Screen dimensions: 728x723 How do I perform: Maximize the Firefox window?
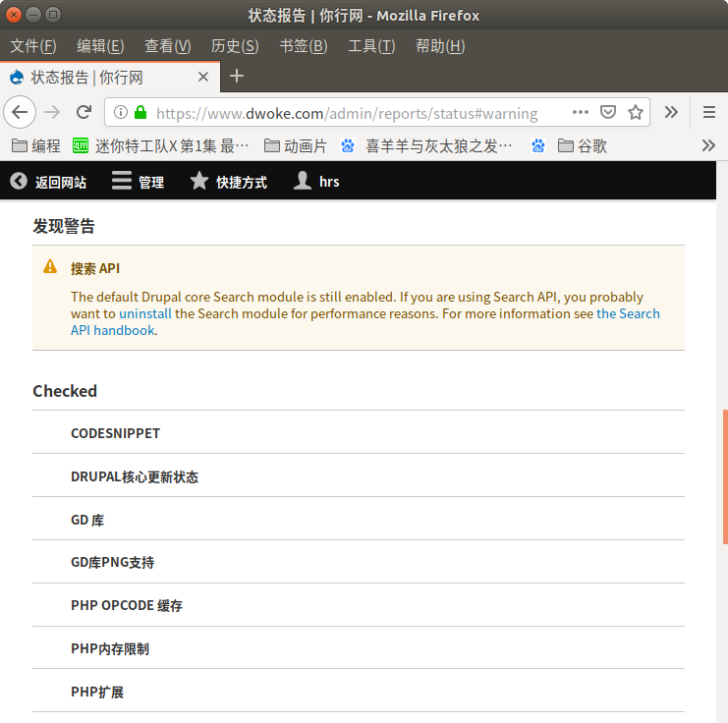[x=53, y=15]
